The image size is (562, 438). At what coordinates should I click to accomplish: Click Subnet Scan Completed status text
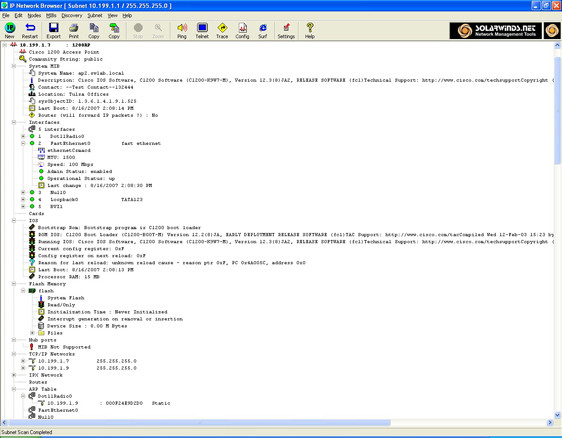click(x=27, y=432)
